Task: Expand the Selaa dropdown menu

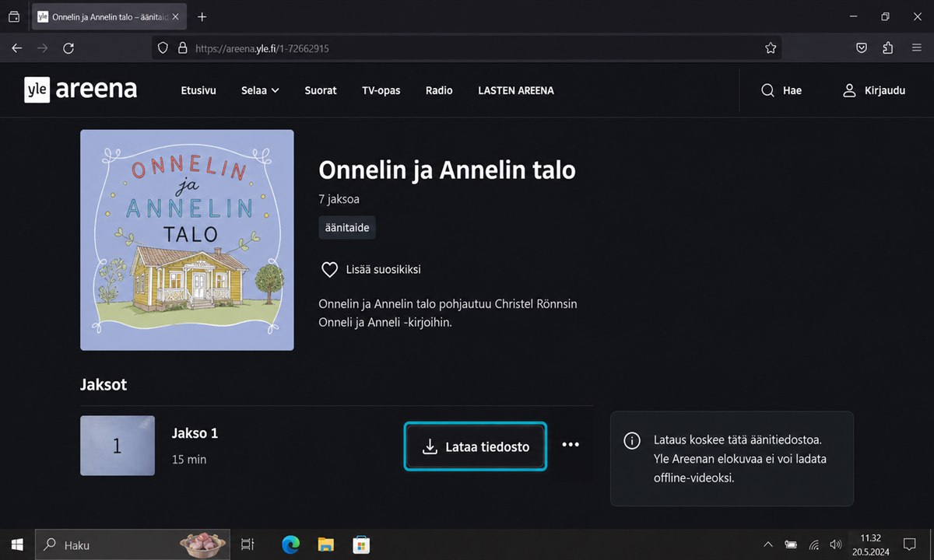Action: coord(260,90)
